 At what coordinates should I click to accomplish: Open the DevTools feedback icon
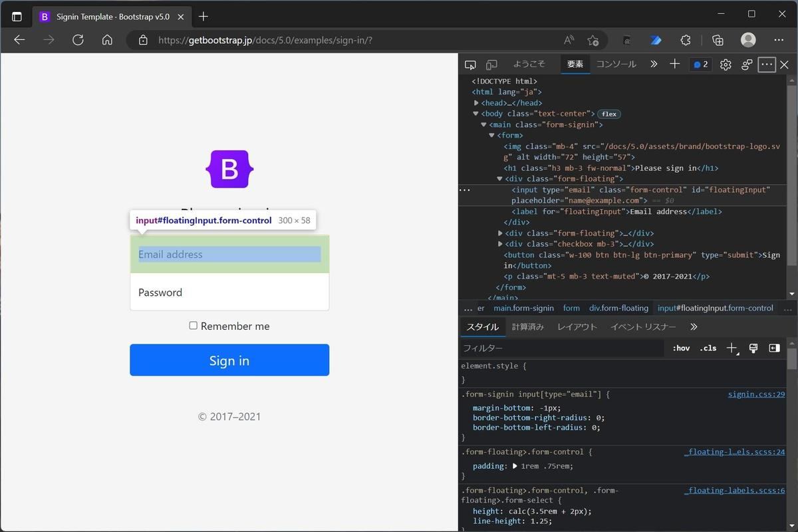coord(747,65)
